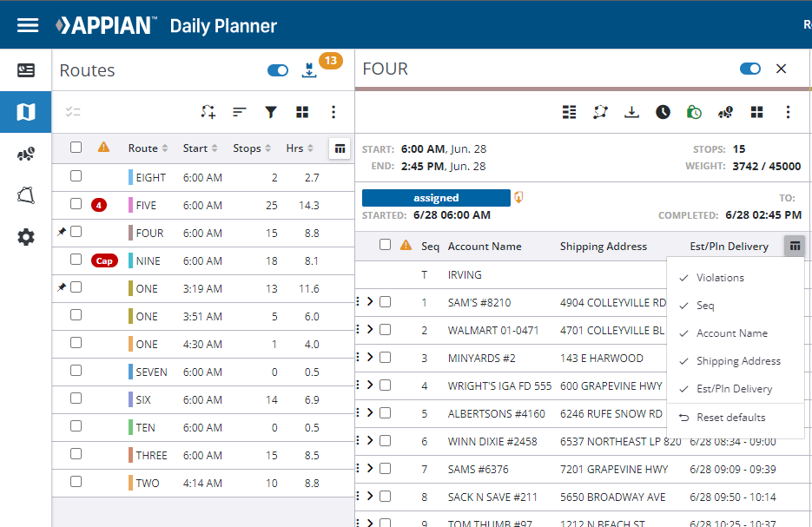
Task: Click the Routes download icon with 13 badge
Action: [310, 69]
